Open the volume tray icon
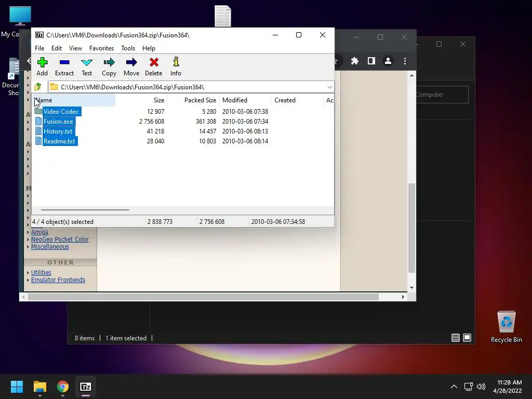Viewport: 532px width, 399px height. [481, 387]
